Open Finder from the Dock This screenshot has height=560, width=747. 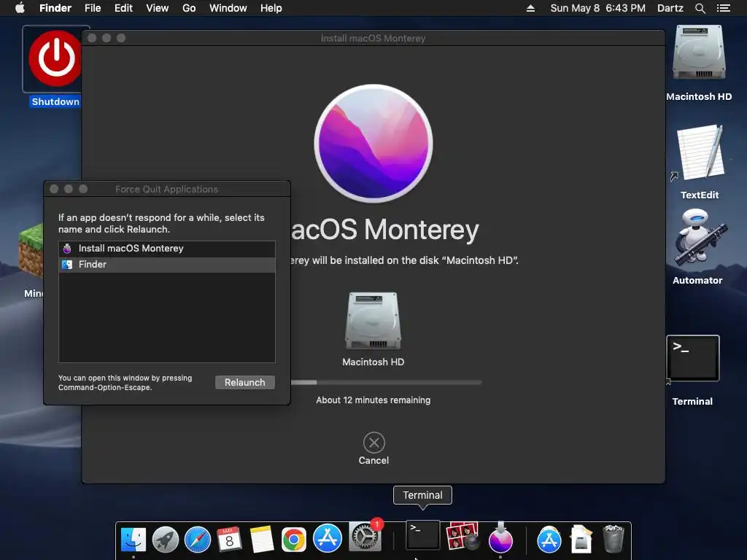point(133,540)
